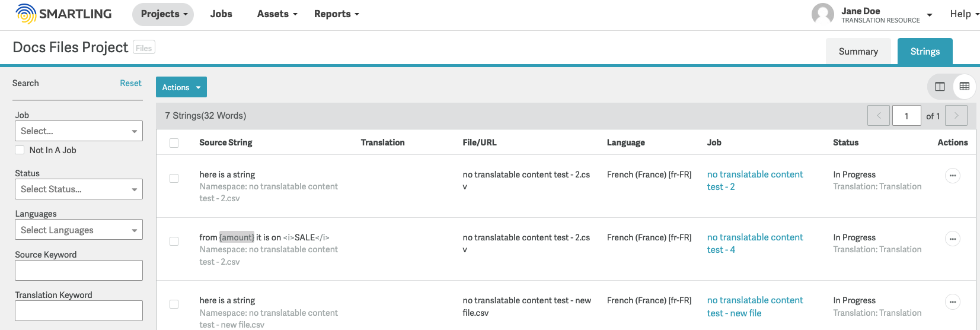Switch to table grid view icon
Viewport: 980px width, 330px height.
tap(965, 87)
